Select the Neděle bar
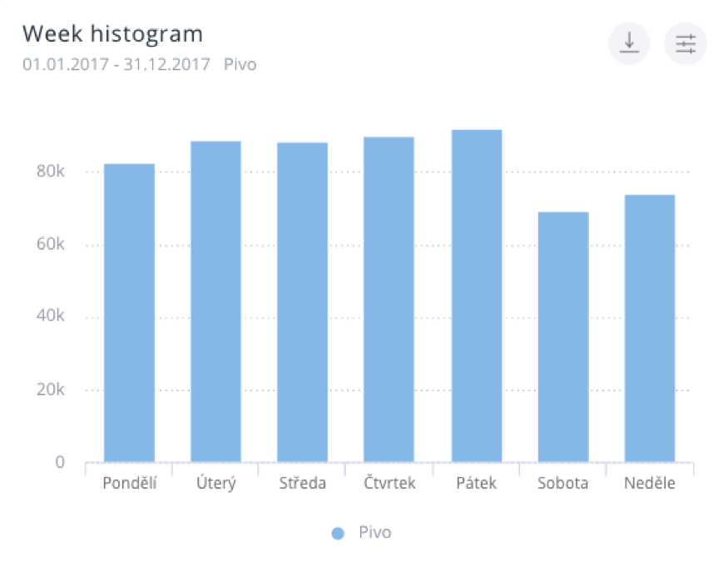The height and width of the screenshot is (577, 728). coord(650,328)
